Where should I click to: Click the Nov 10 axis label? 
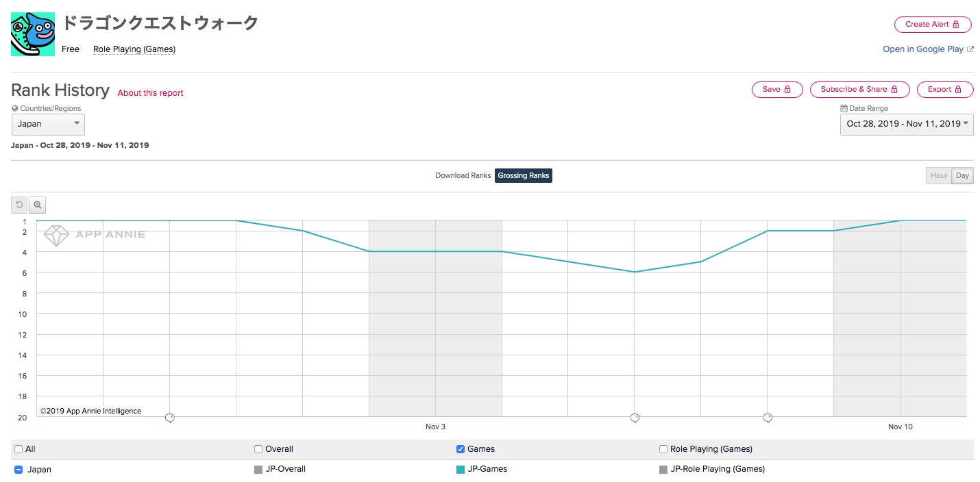[x=901, y=427]
